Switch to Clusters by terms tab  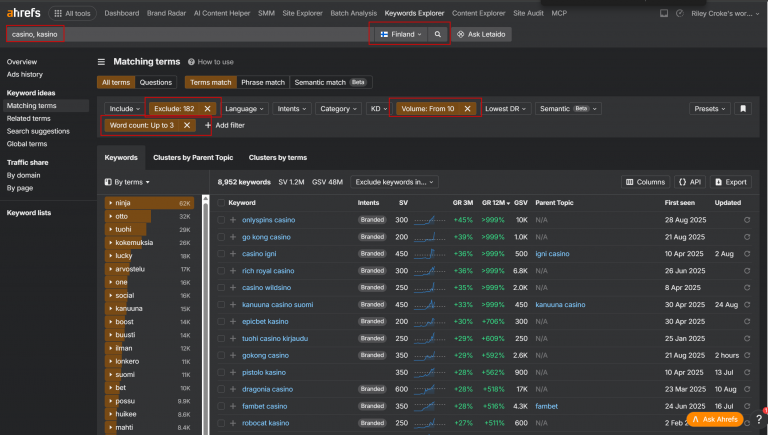[x=278, y=158]
